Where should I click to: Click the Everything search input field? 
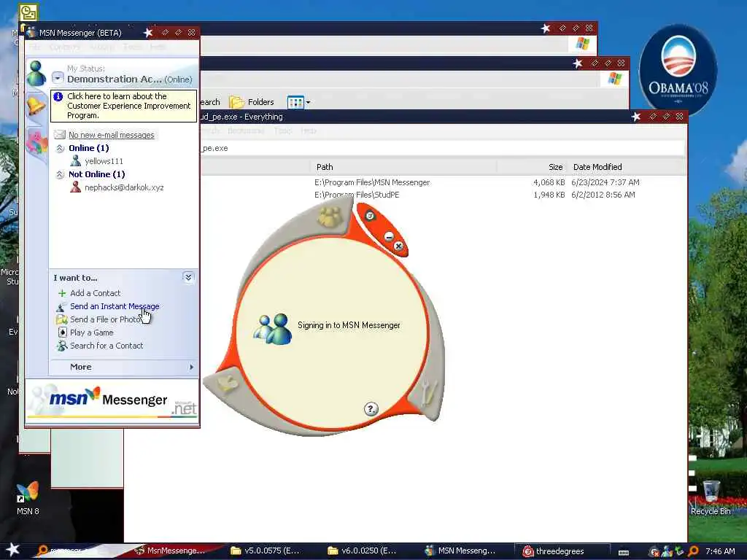[x=442, y=148]
